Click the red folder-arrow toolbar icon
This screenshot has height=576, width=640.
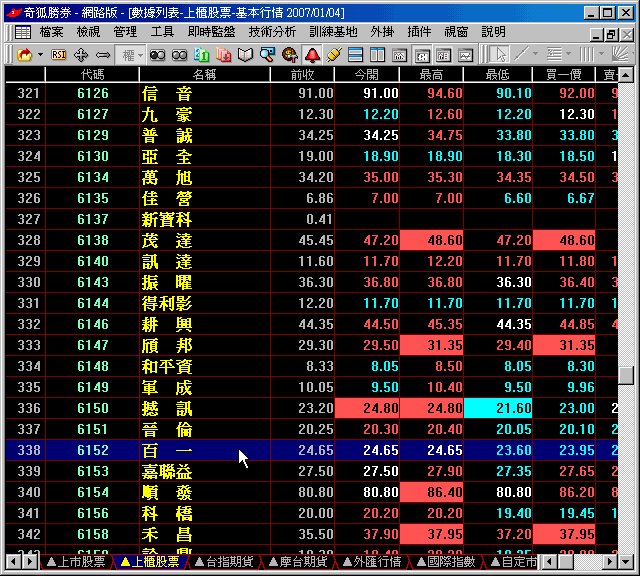coord(24,55)
